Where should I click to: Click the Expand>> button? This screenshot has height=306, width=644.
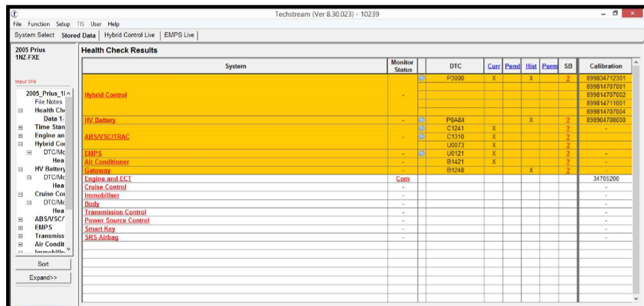(x=43, y=277)
